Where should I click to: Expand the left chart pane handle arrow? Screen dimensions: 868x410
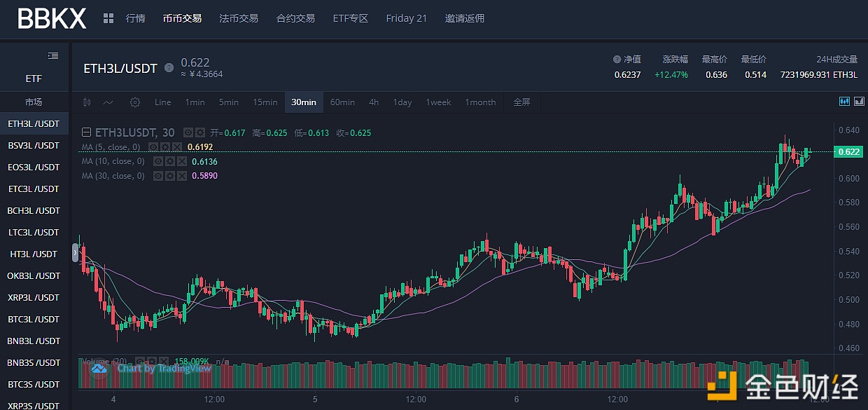76,252
